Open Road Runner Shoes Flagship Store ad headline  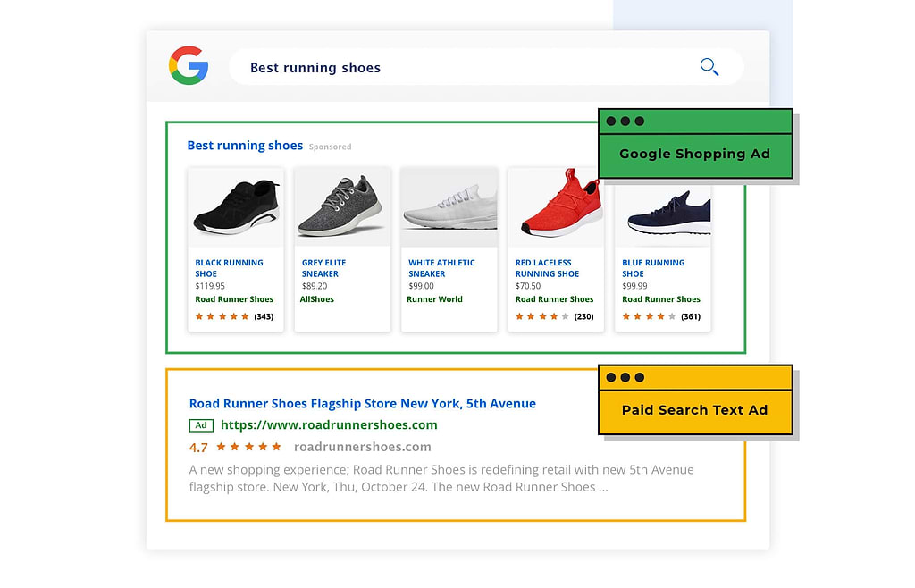(x=363, y=404)
